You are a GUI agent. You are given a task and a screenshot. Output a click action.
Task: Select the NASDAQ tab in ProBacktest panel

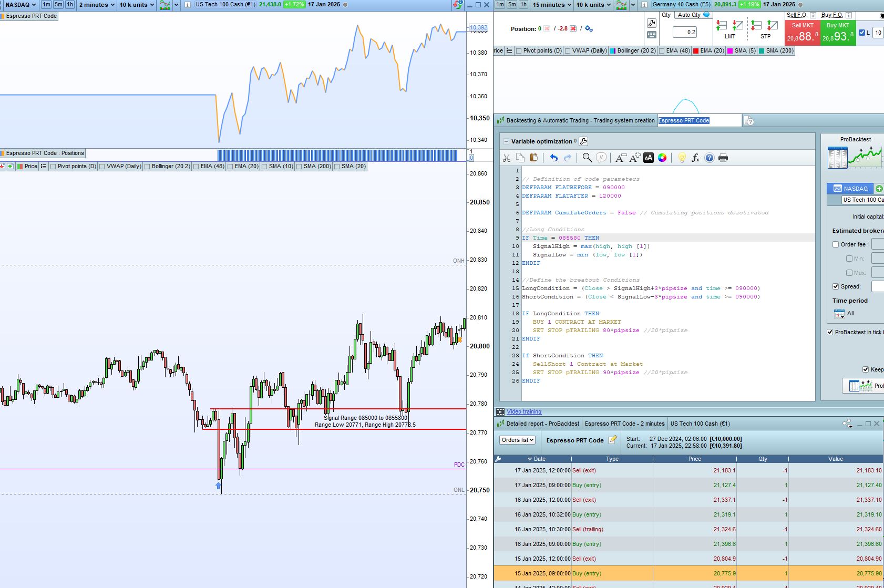pyautogui.click(x=850, y=189)
